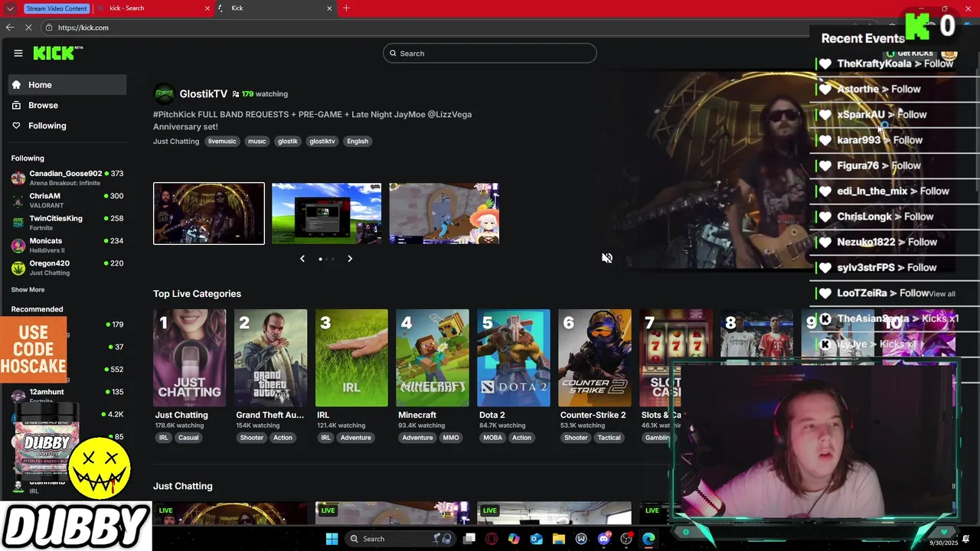The height and width of the screenshot is (551, 980).
Task: Open Oregon420 followed channel
Action: (67, 268)
